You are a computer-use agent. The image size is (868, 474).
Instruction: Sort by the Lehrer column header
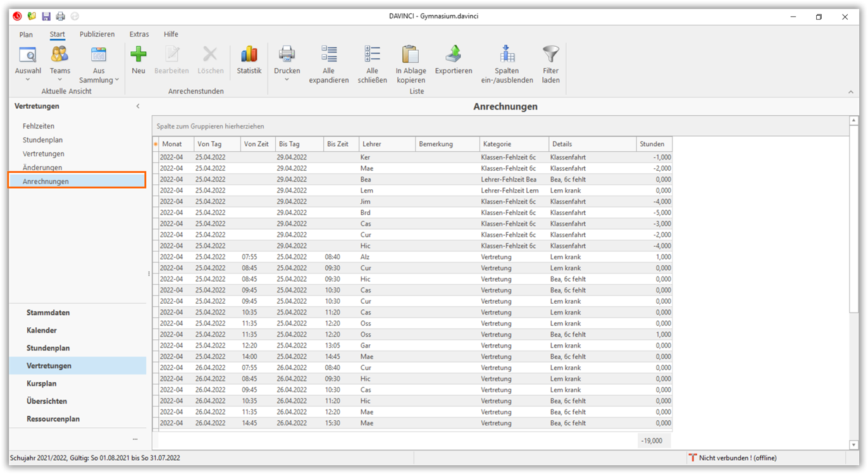387,144
